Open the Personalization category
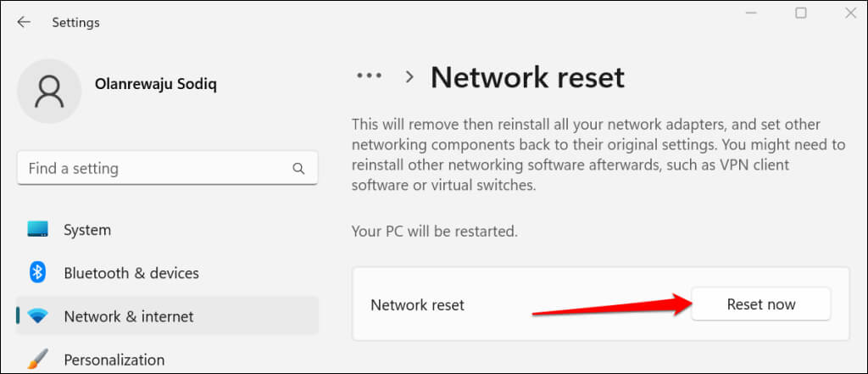This screenshot has width=868, height=374. click(x=114, y=360)
